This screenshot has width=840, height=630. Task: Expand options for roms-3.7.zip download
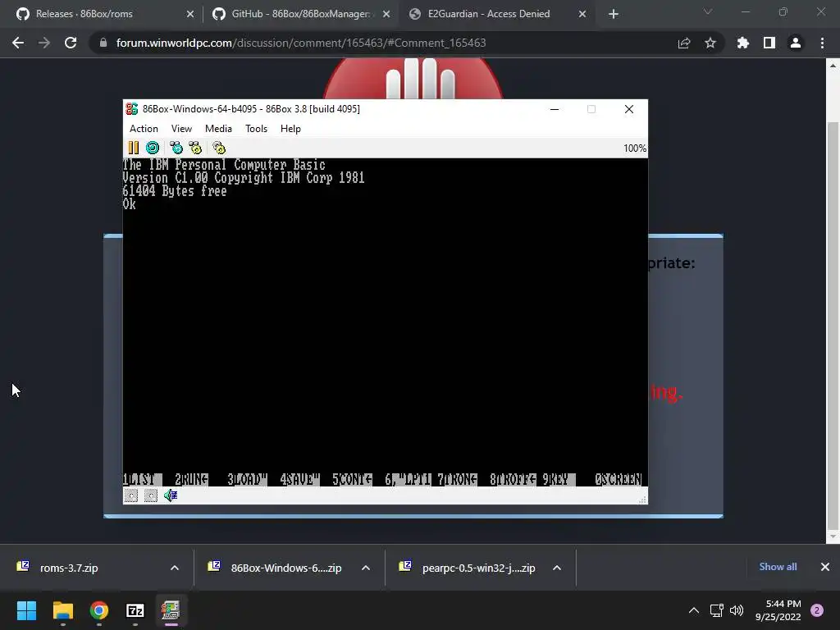[175, 568]
